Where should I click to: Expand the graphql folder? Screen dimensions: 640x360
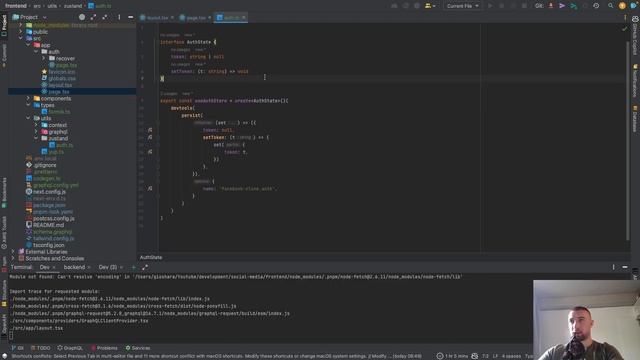[x=36, y=132]
